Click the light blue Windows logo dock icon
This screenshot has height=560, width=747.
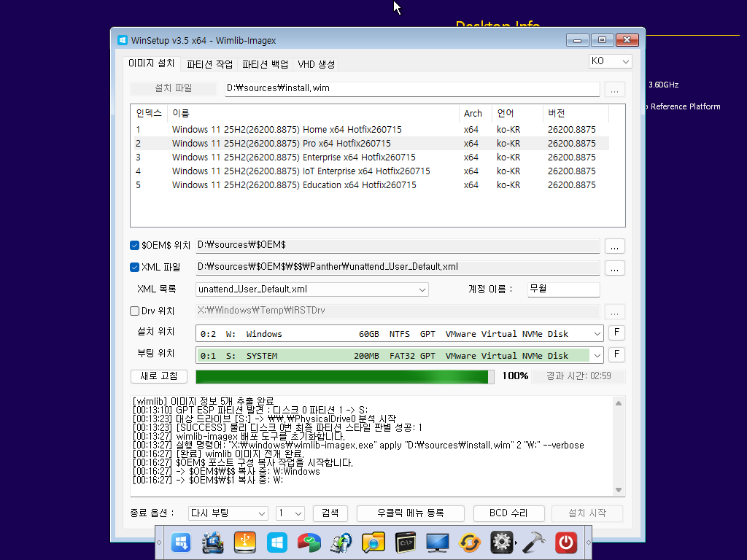277,542
